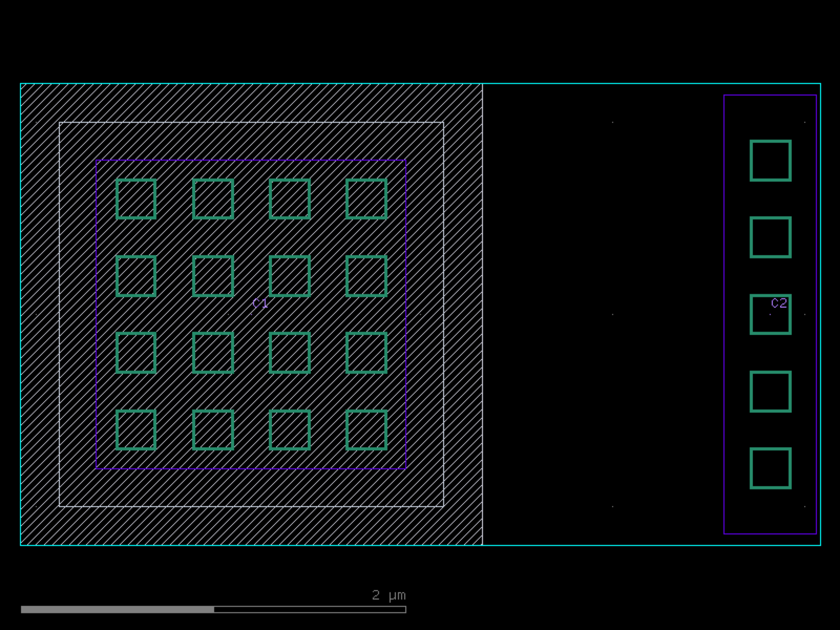
Task: Click the fourth green square from top in C2
Action: pos(770,391)
